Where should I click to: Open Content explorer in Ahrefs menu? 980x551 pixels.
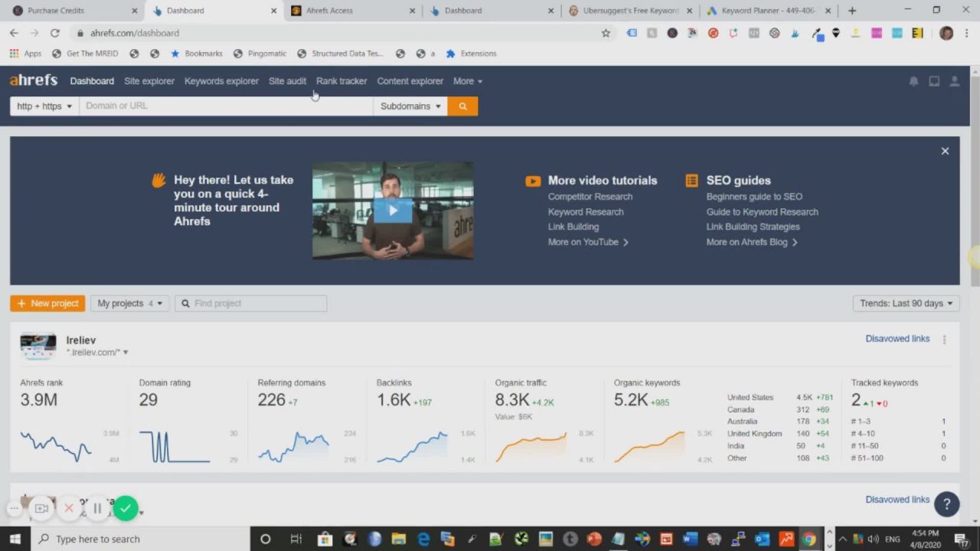point(410,81)
